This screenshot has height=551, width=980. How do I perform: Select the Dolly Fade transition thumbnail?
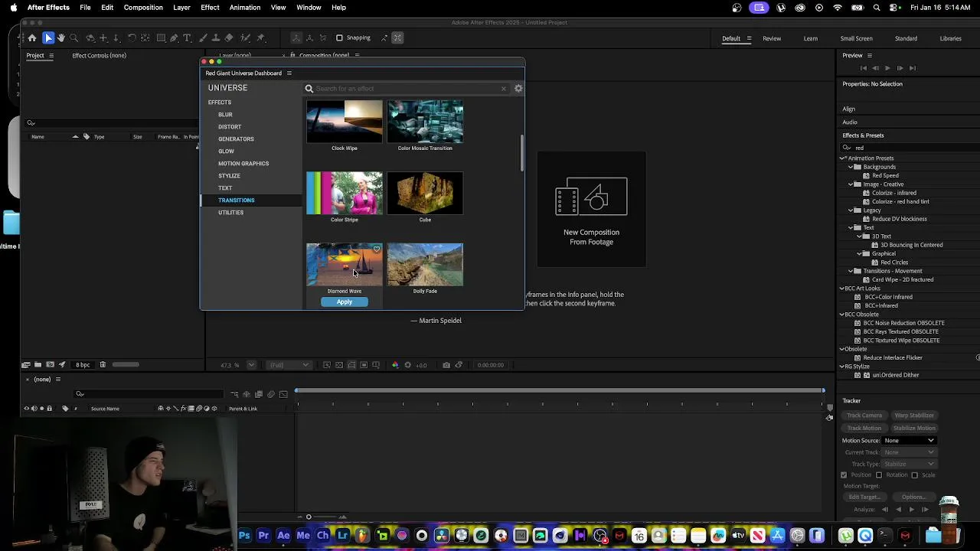coord(425,265)
